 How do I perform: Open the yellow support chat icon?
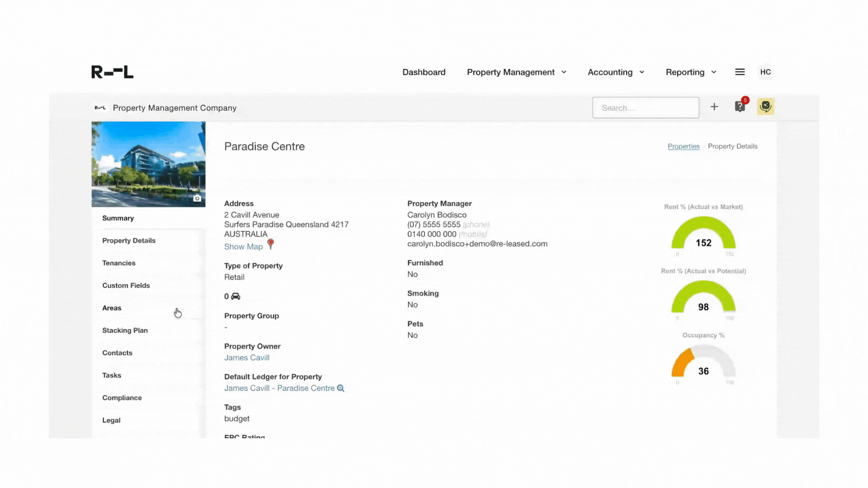click(765, 107)
